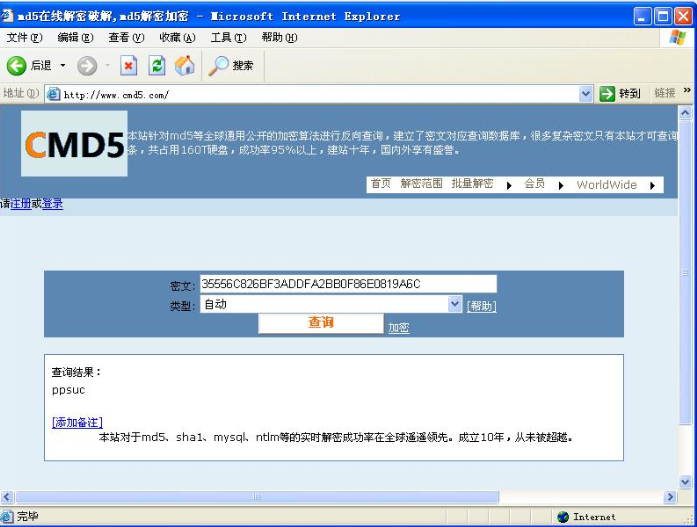Click the Windows flag logo
This screenshot has width=697, height=527.
(x=678, y=38)
